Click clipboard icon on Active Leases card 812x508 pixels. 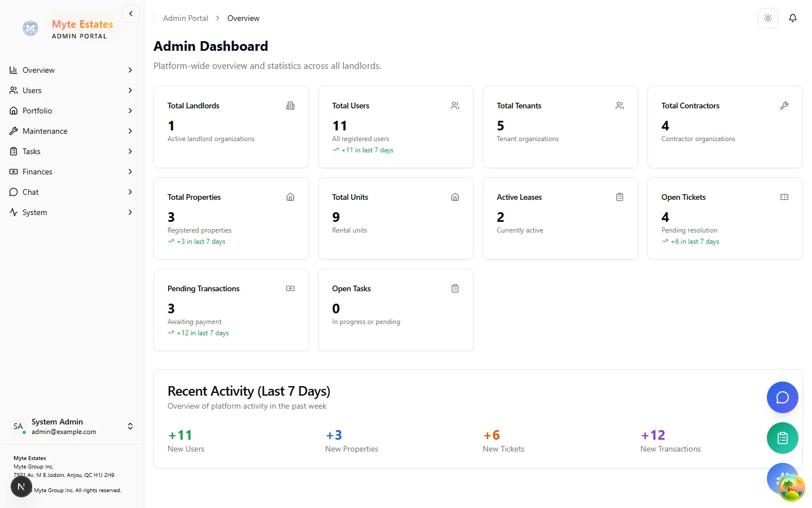click(x=620, y=197)
